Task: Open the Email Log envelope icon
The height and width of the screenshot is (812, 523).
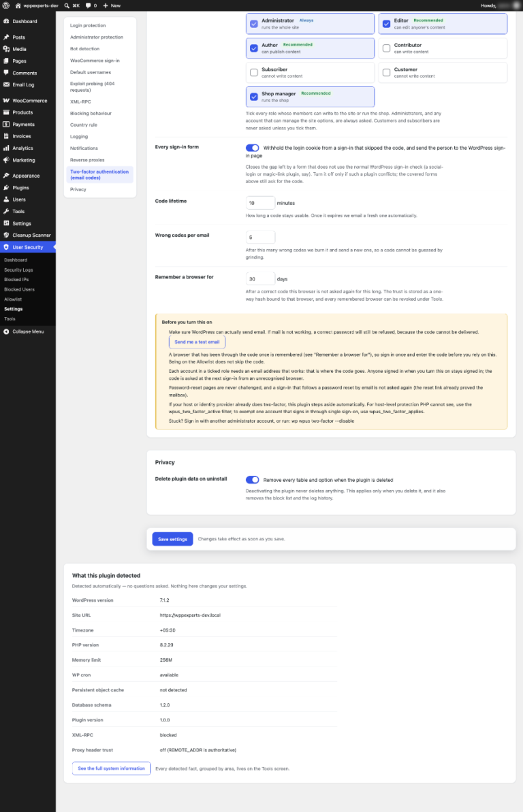Action: click(6, 84)
